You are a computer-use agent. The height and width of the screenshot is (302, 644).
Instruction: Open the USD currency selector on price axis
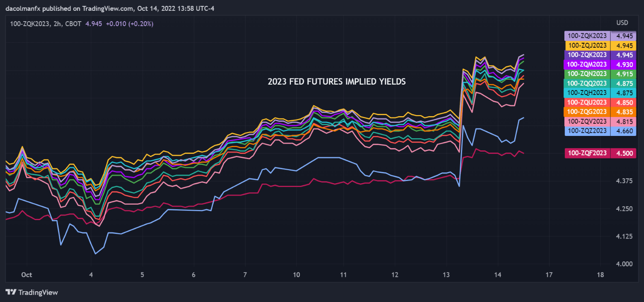[622, 23]
